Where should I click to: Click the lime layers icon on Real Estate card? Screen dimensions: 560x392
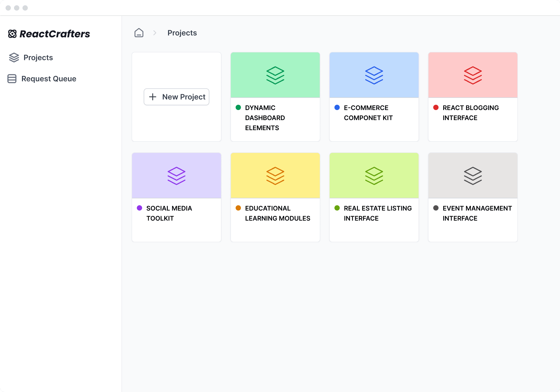pyautogui.click(x=374, y=176)
